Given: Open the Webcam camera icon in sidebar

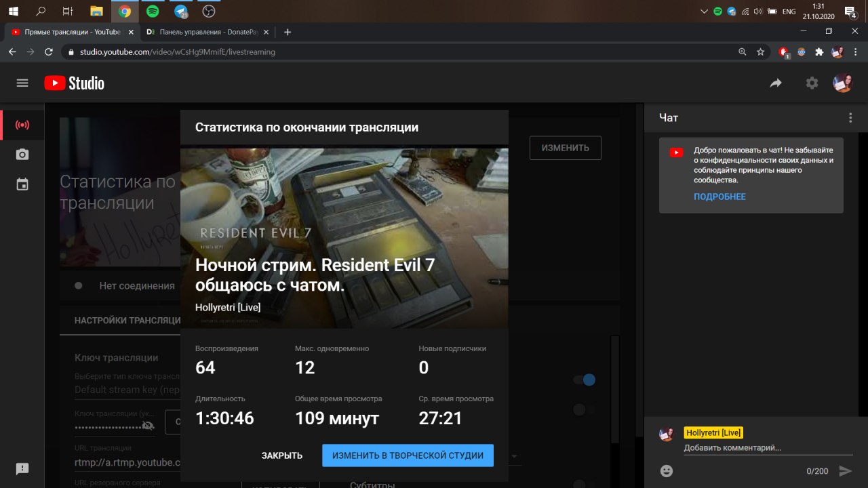Looking at the screenshot, I should pos(22,155).
